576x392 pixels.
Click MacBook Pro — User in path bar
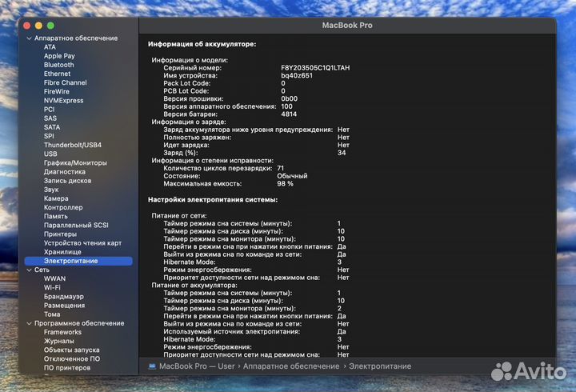(197, 366)
